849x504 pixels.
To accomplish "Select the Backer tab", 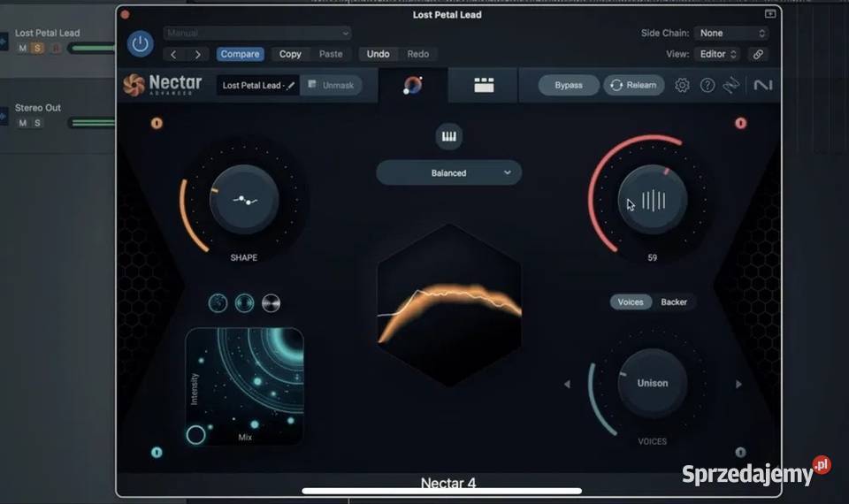I will click(x=674, y=302).
